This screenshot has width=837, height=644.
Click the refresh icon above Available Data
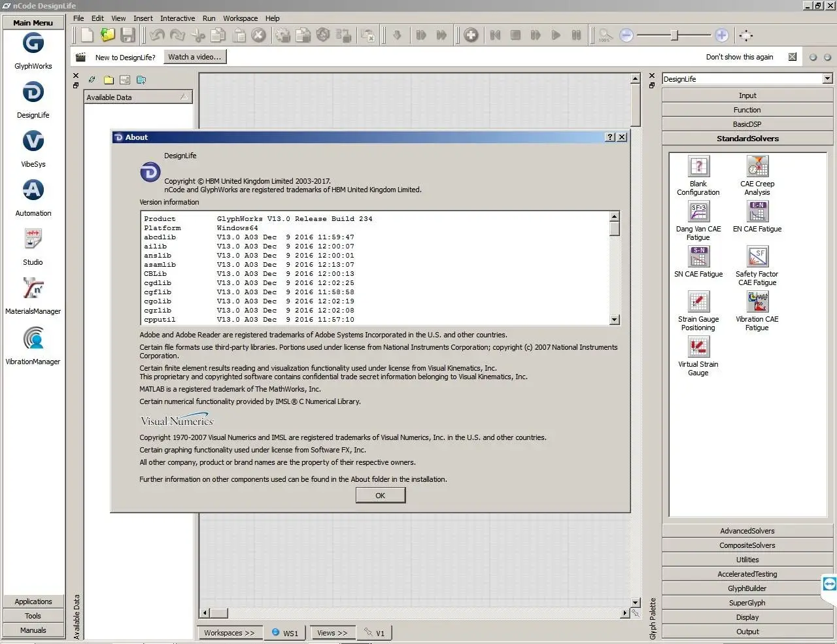coord(92,80)
